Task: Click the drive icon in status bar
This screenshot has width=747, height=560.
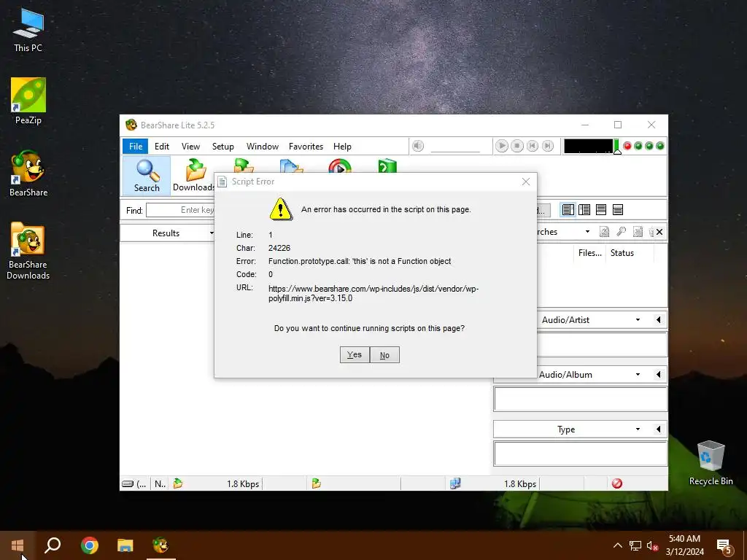Action: 128,484
